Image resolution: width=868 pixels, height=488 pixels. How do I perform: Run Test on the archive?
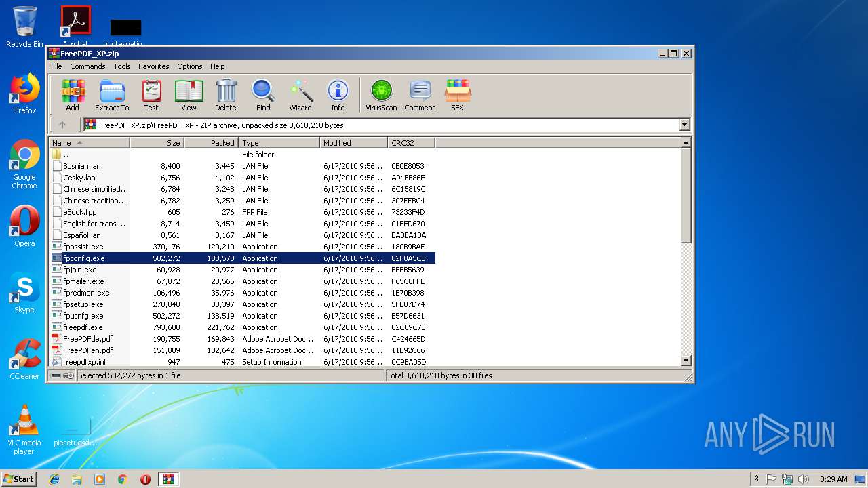[151, 95]
